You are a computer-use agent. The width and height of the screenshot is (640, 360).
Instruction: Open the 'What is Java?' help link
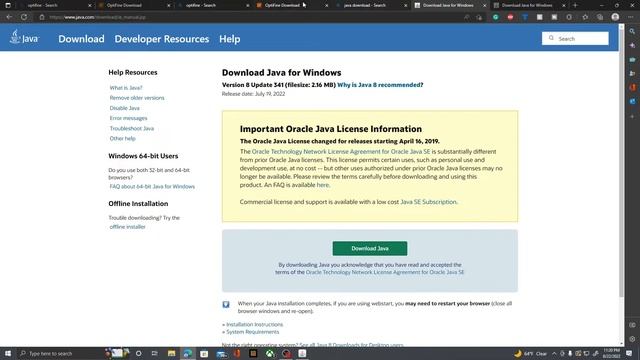tap(126, 88)
